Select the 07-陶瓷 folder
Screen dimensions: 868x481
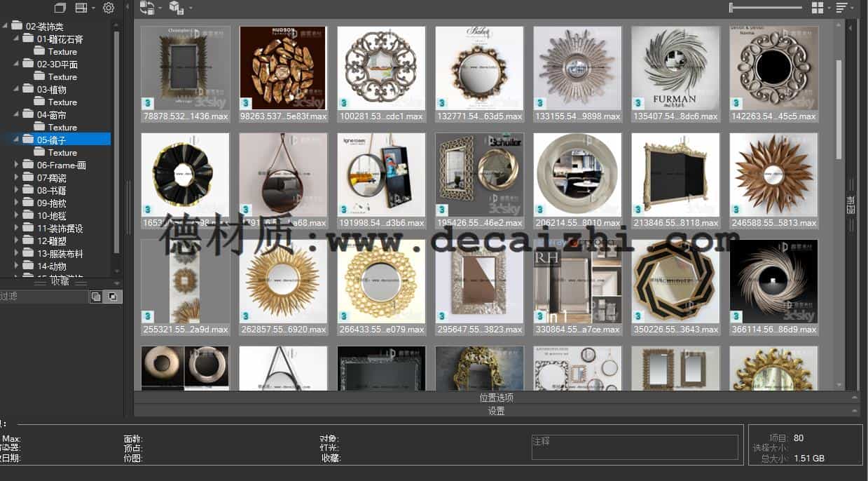52,177
